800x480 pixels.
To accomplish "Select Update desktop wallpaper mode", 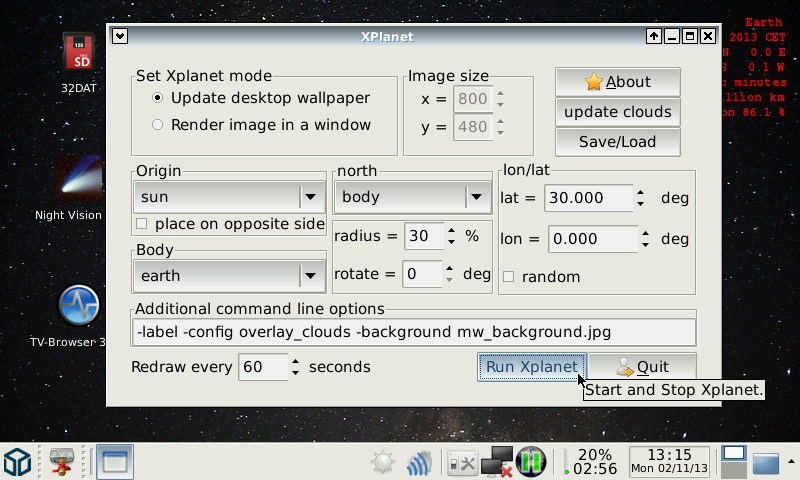I will click(x=157, y=98).
